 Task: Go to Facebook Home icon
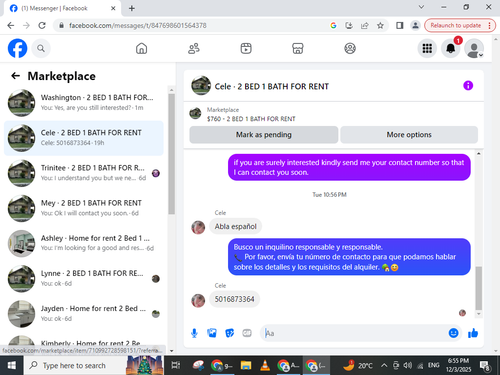point(141,49)
